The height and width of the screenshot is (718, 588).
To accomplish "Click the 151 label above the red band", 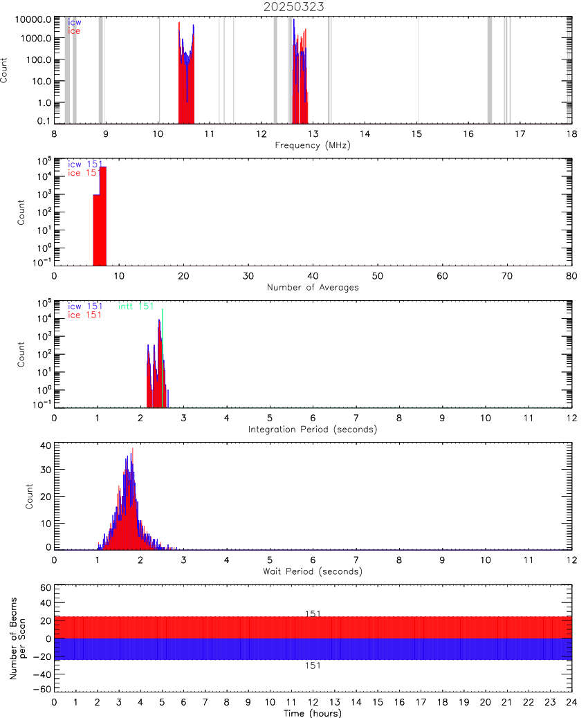I will coord(313,613).
